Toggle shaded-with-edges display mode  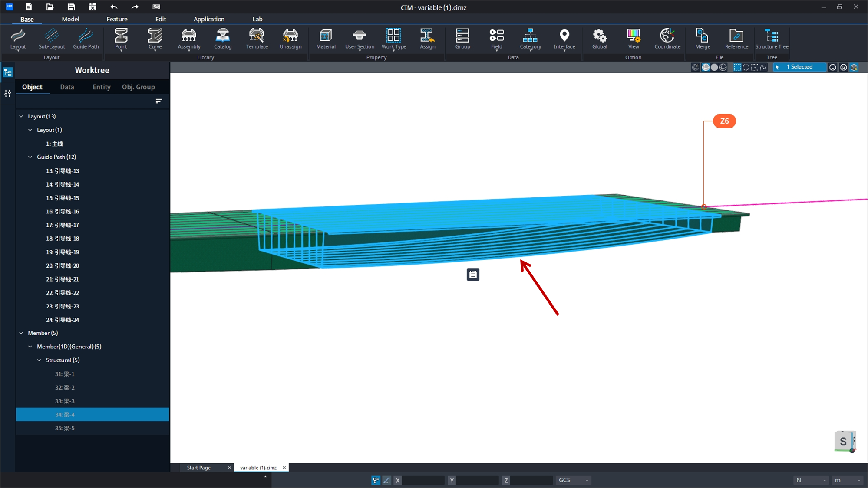706,67
